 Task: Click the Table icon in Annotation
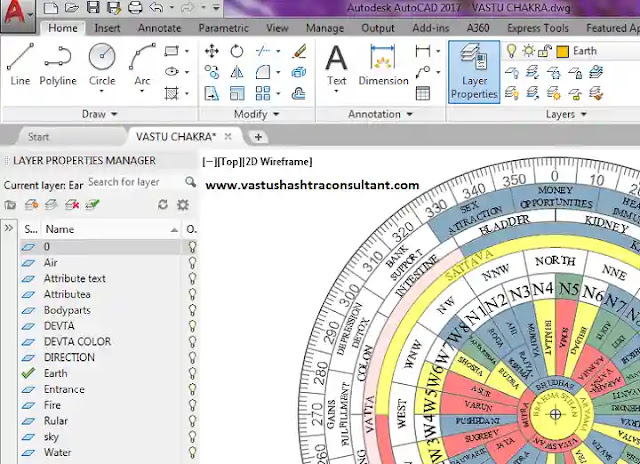[423, 93]
